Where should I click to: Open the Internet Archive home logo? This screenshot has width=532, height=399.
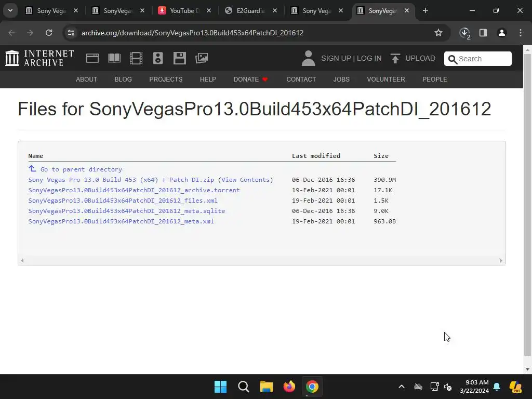tap(39, 58)
